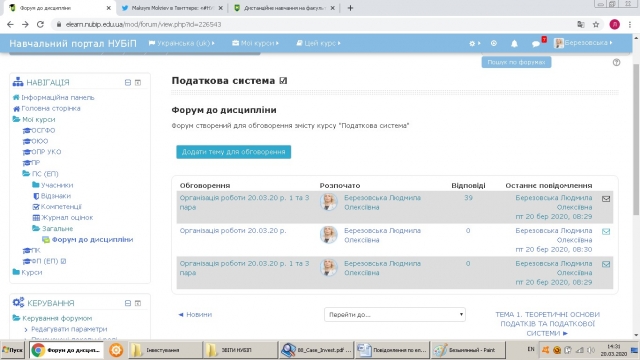Open Головна сторінка in navigation

pyautogui.click(x=51, y=109)
